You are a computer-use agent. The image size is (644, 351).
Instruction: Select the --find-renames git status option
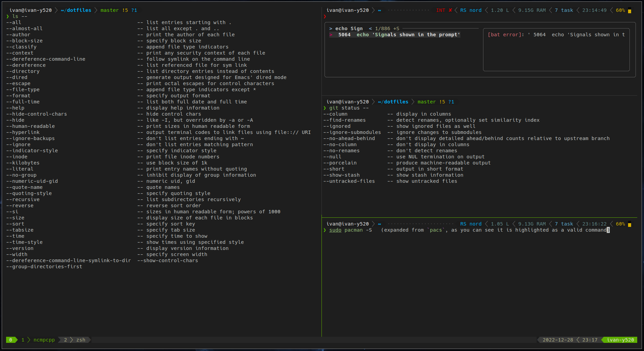coord(345,120)
